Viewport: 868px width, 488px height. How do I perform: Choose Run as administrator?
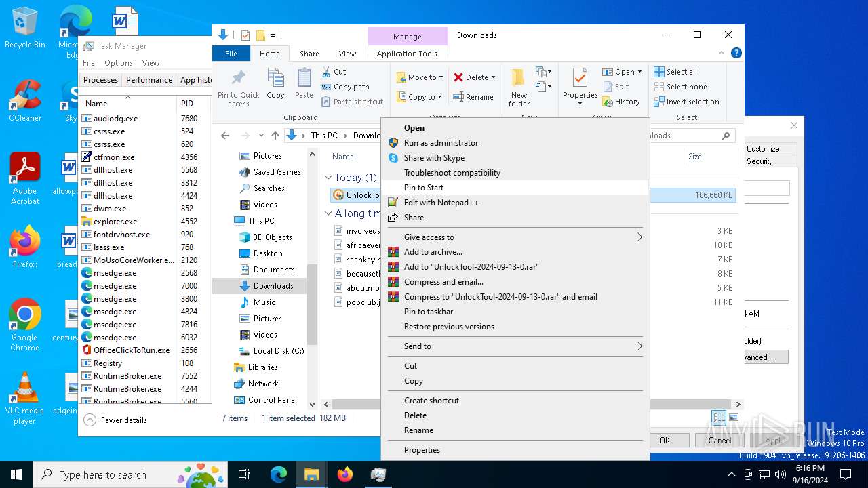click(x=515, y=143)
